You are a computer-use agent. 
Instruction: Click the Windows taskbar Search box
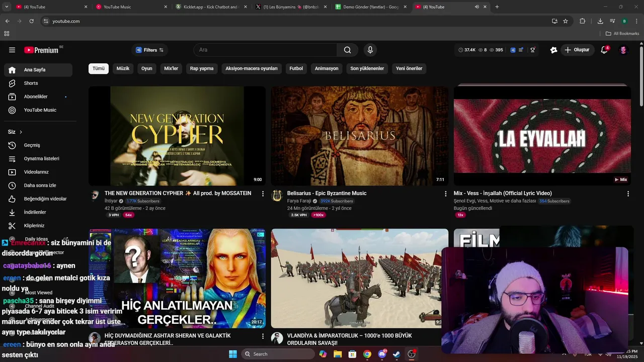click(x=278, y=354)
